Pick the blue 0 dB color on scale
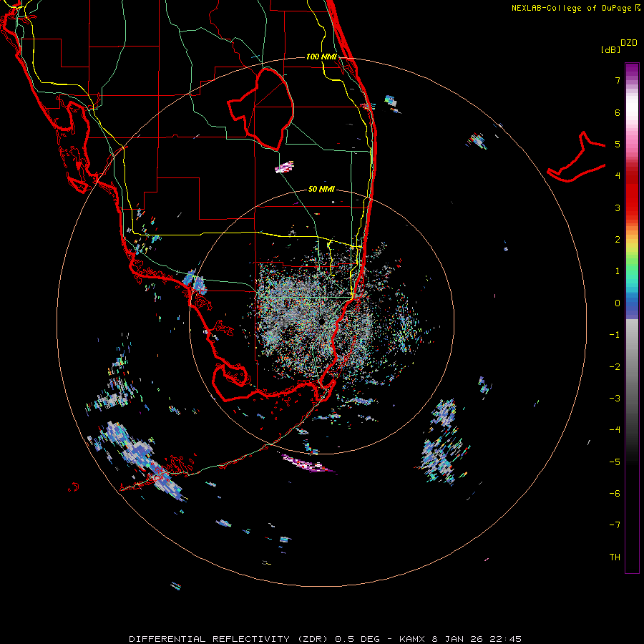Viewport: 644px width, 644px height. point(632,304)
